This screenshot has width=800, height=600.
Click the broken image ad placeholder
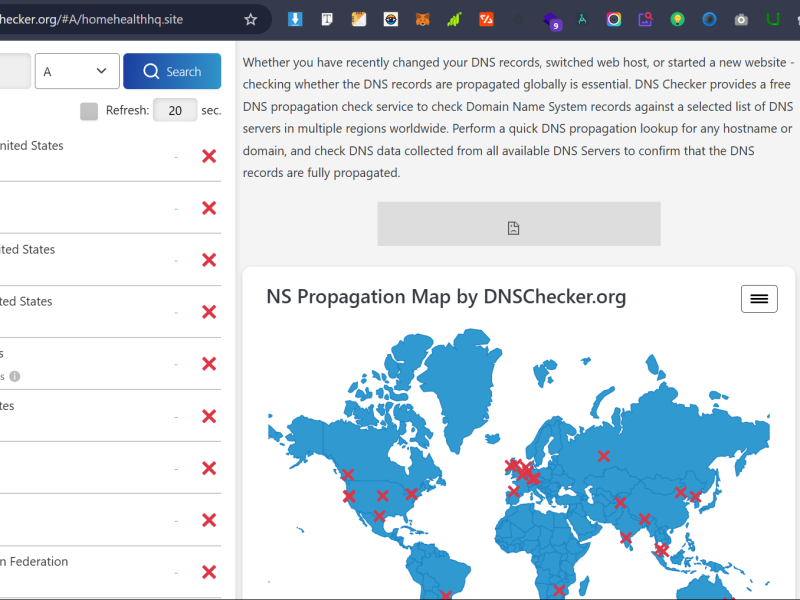tap(519, 224)
